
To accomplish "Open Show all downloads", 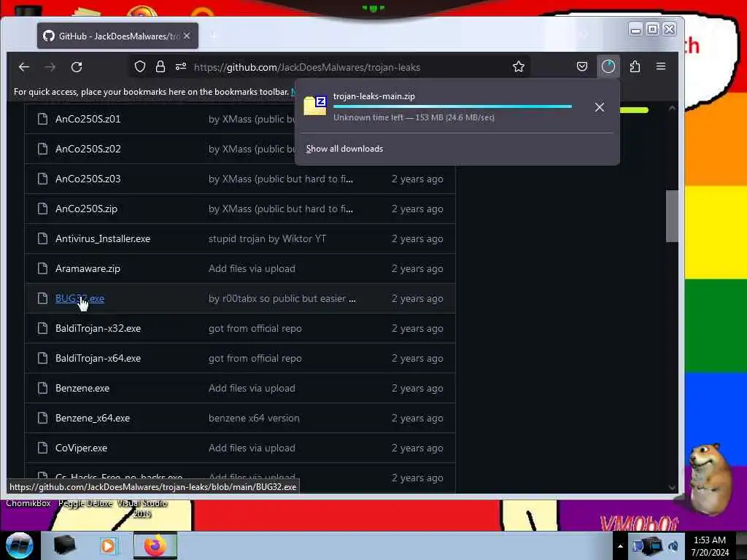I will pyautogui.click(x=344, y=149).
